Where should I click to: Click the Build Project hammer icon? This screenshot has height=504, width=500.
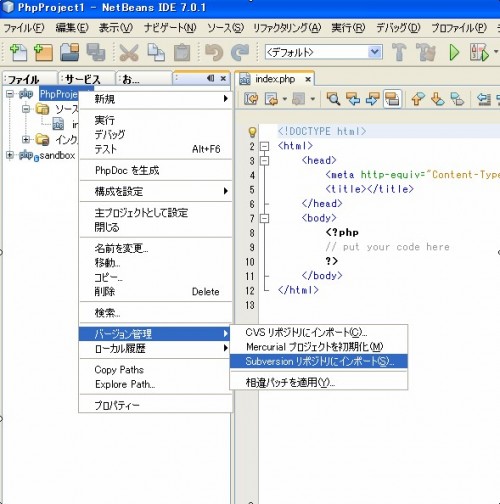[x=399, y=52]
